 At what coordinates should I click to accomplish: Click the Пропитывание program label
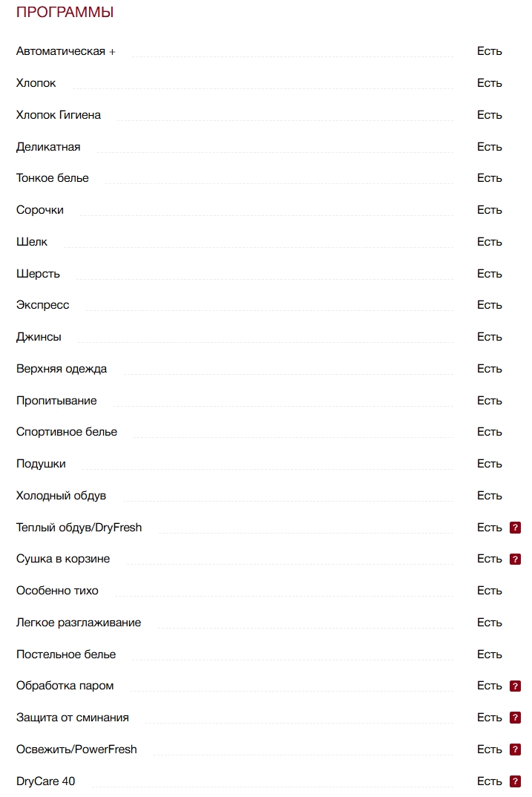click(56, 401)
